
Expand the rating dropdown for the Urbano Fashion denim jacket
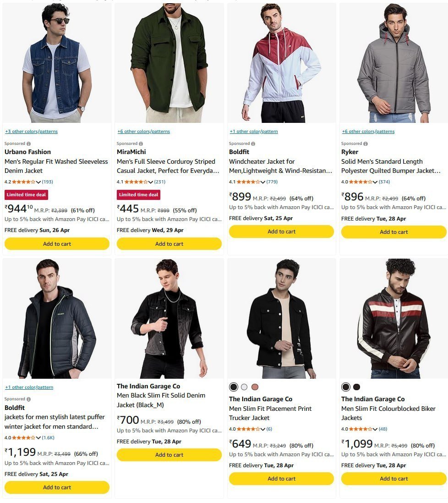[x=38, y=182]
